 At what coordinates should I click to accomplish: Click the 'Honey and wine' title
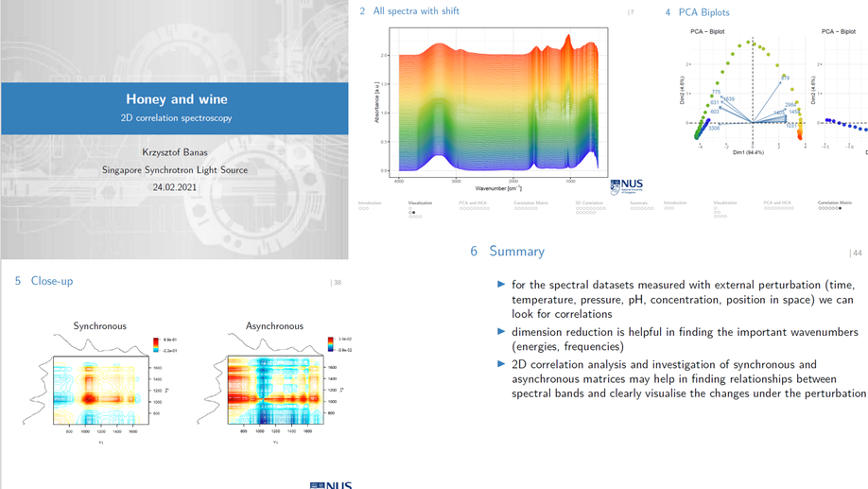pos(177,99)
